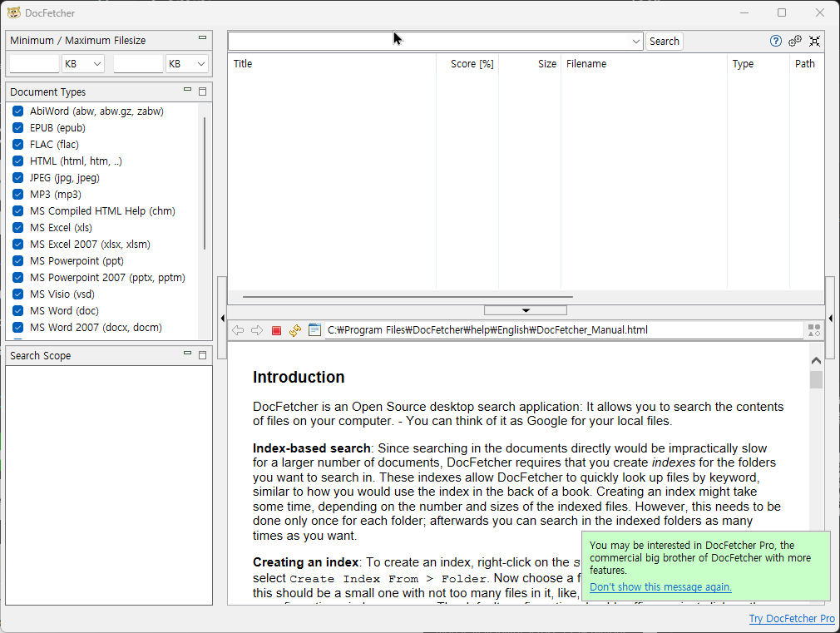Click the preview pane scroll up arrow
The image size is (840, 633).
click(x=816, y=361)
